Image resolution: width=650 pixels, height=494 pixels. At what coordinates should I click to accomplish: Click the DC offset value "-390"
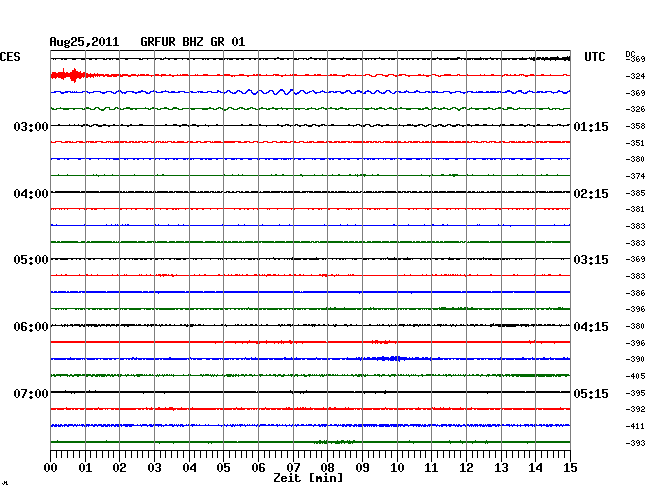point(635,359)
